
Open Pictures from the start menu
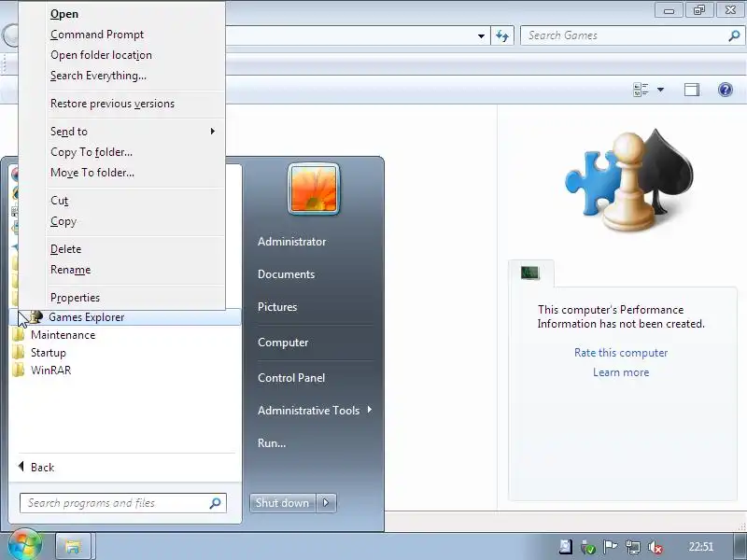tap(277, 307)
